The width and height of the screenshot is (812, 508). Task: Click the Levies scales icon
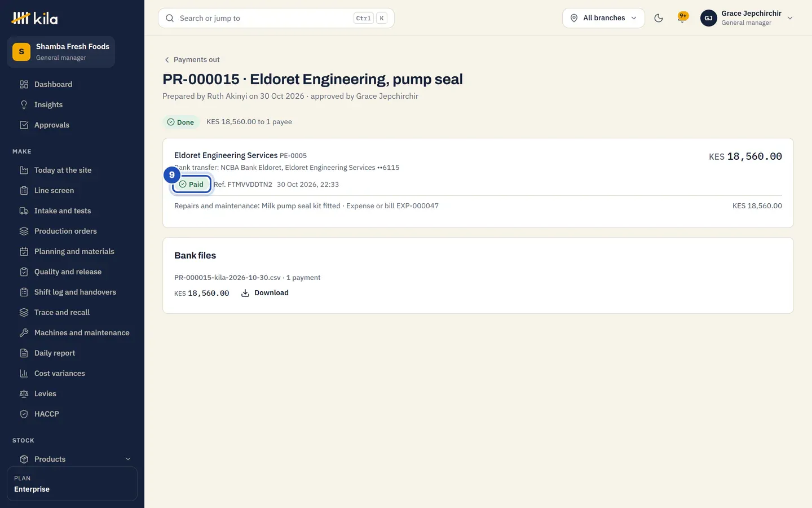pos(24,393)
